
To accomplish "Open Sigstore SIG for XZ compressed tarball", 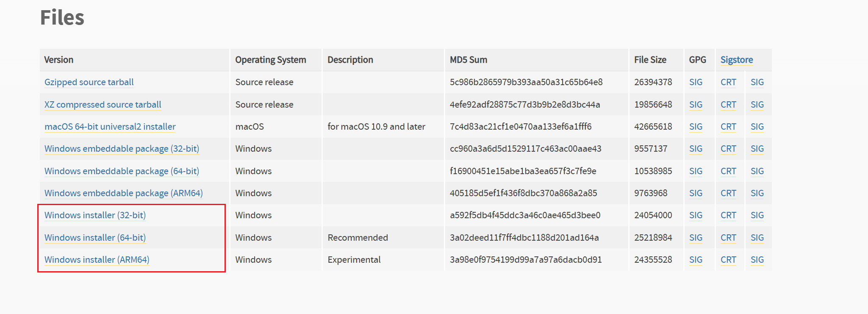I will 757,105.
